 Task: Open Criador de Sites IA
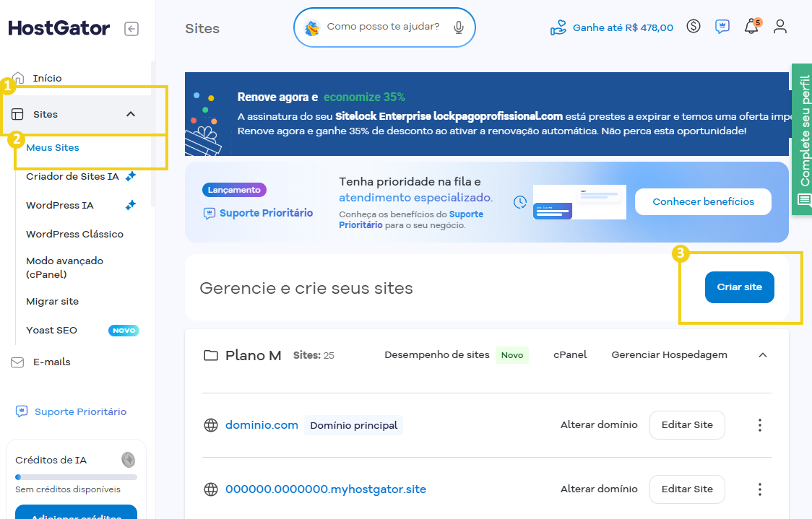pyautogui.click(x=72, y=176)
